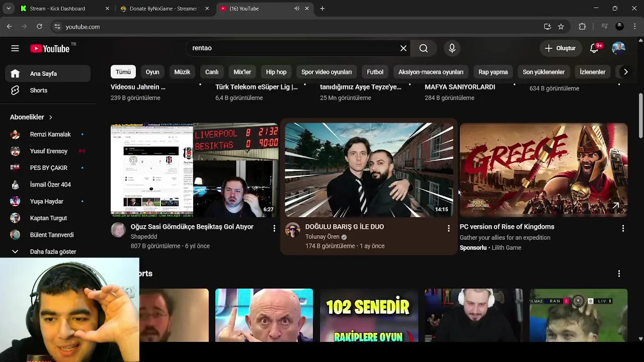Mute the YouTube tab audio icon
The width and height of the screenshot is (644, 362).
click(297, 9)
